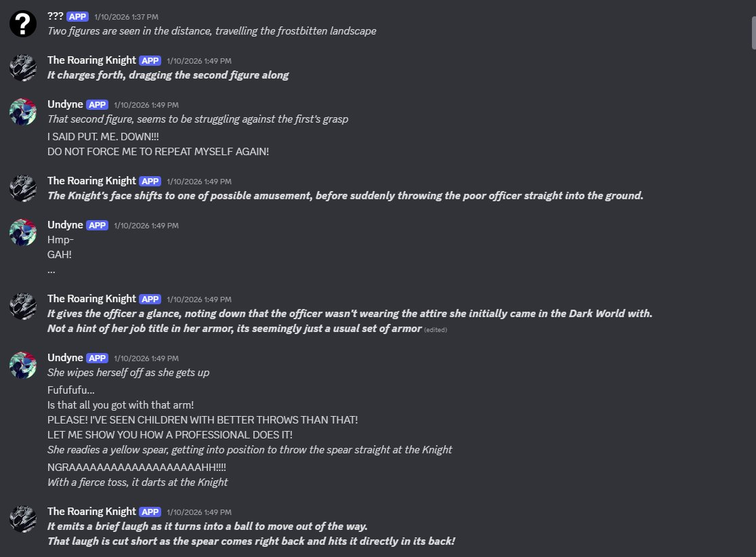
Task: Click The Roaring Knight username above "emits a brief laugh"
Action: click(x=91, y=512)
